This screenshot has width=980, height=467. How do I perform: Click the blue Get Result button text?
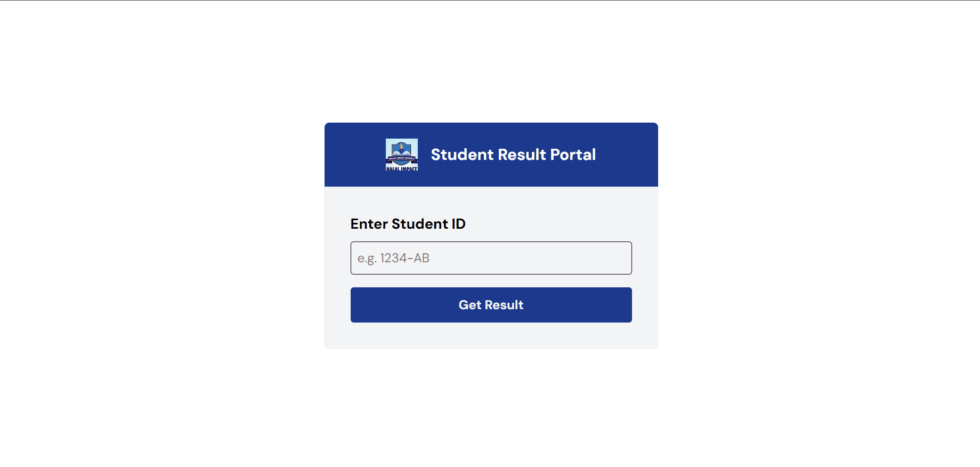[491, 304]
